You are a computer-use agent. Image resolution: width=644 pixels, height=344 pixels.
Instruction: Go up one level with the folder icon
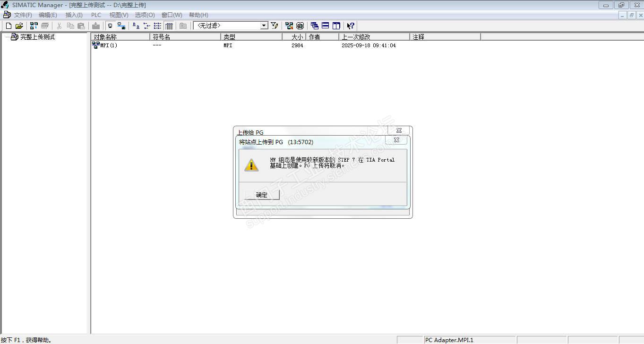pyautogui.click(x=183, y=26)
